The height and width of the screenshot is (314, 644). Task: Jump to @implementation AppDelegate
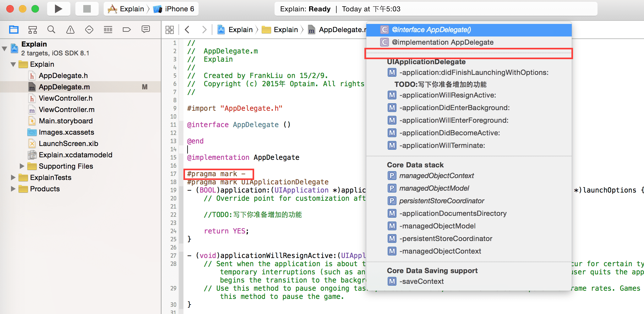point(442,42)
